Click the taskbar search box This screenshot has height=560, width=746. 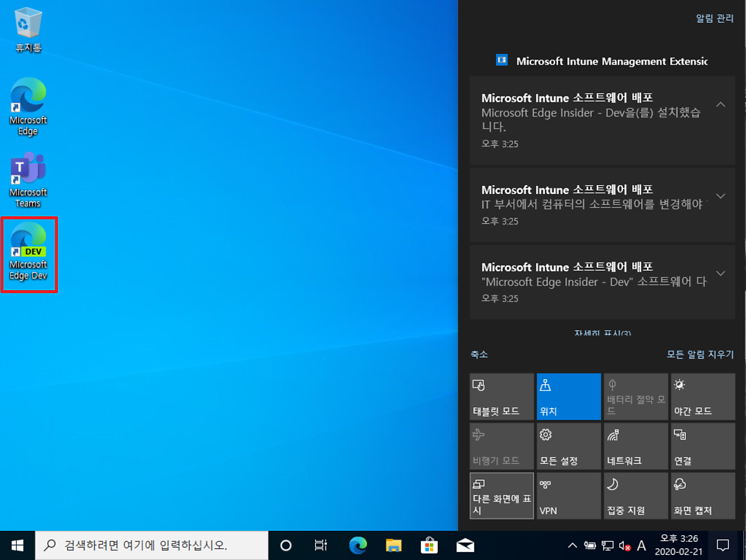point(152,546)
